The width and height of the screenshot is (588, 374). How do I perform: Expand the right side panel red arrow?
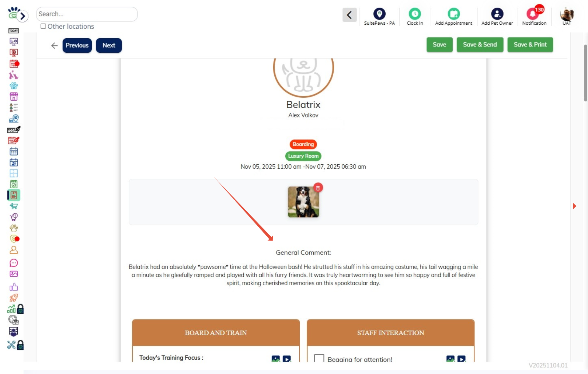[574, 206]
